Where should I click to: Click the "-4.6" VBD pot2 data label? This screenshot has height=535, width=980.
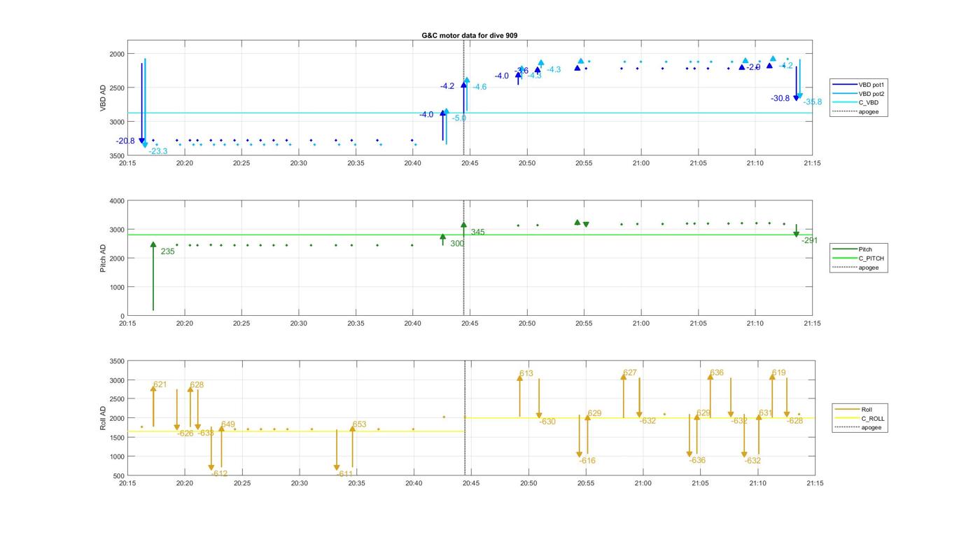(479, 88)
